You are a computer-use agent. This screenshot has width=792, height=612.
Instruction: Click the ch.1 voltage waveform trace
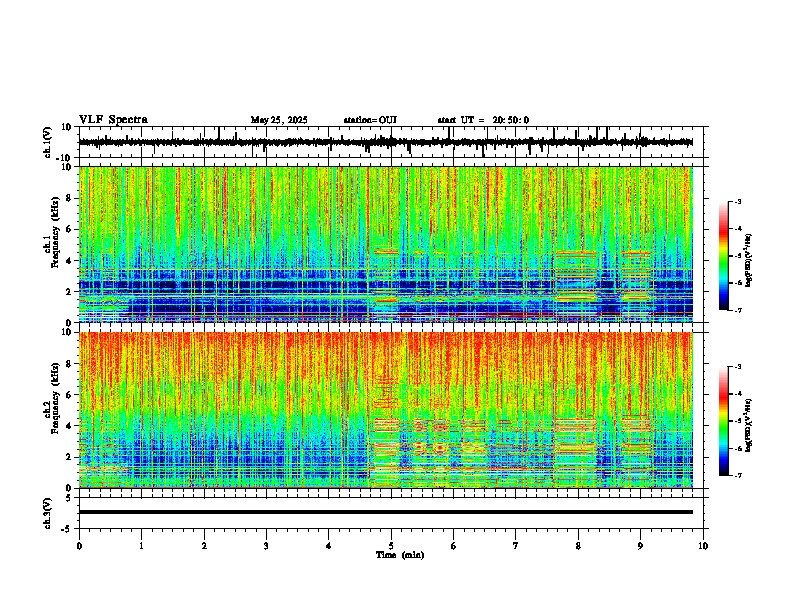pos(386,142)
